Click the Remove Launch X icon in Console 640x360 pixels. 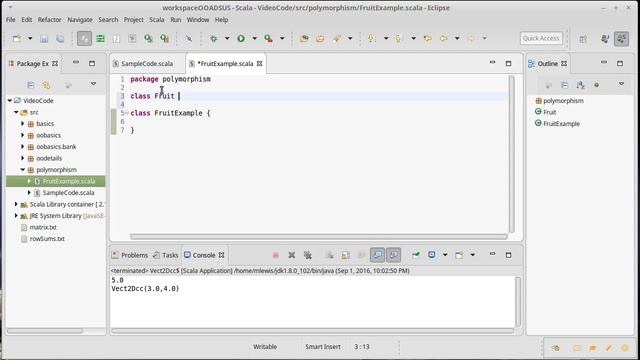click(x=291, y=255)
